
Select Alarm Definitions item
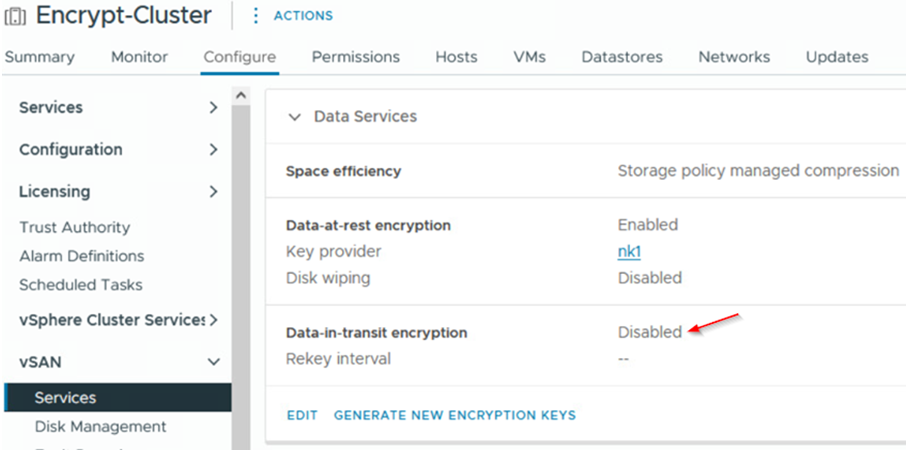(81, 256)
